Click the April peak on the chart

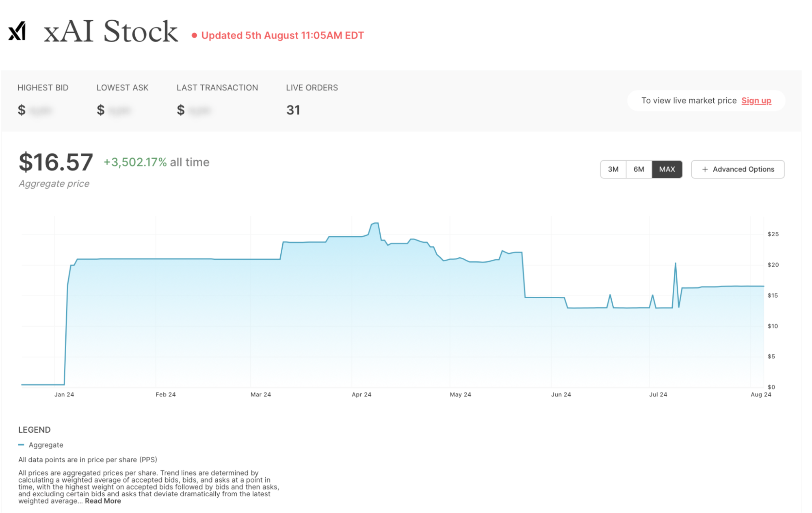376,223
